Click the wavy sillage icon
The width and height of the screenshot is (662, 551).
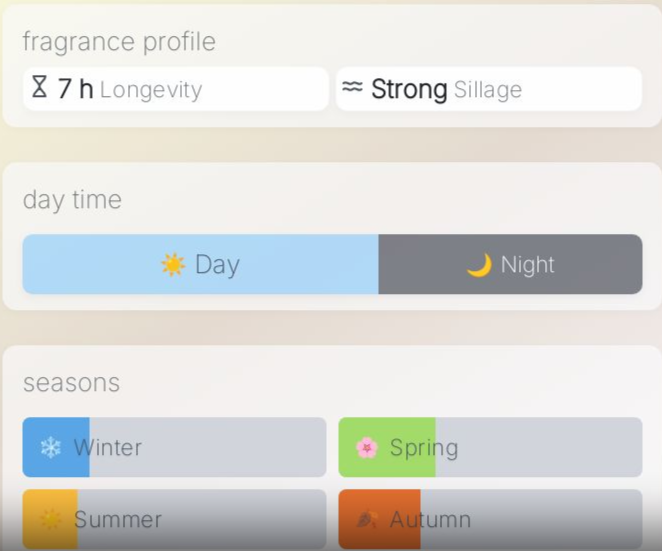click(x=351, y=88)
